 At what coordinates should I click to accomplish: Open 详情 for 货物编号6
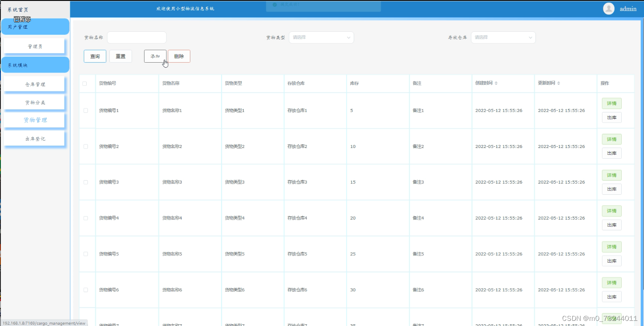(611, 283)
